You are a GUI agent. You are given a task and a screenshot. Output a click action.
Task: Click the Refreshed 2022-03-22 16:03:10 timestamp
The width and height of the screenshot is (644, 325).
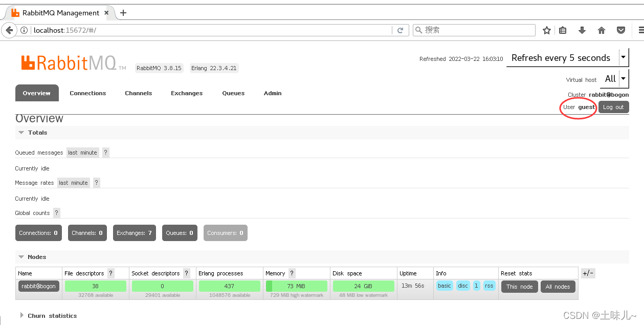tap(461, 59)
